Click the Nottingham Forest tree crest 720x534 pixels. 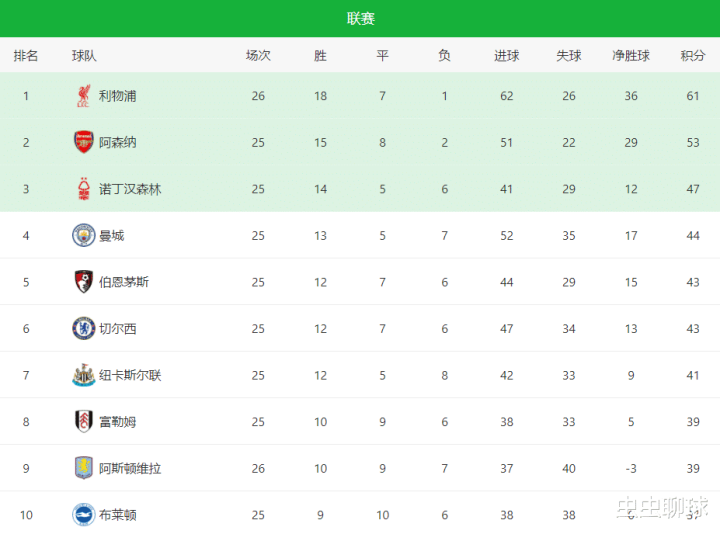[84, 189]
